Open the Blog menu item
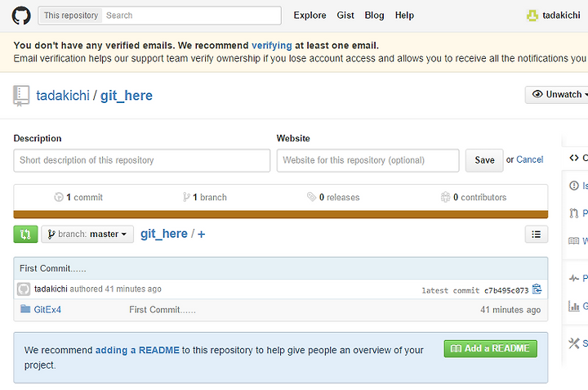Image resolution: width=588 pixels, height=390 pixels. pyautogui.click(x=374, y=16)
